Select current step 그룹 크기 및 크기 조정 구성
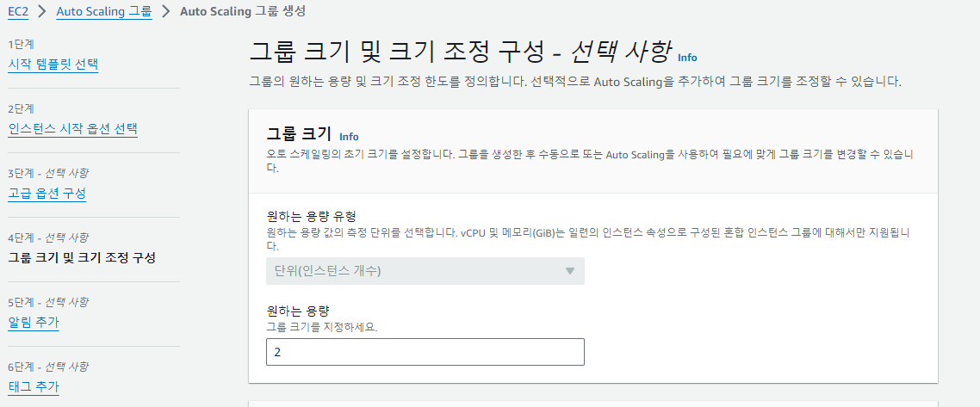 pos(81,258)
